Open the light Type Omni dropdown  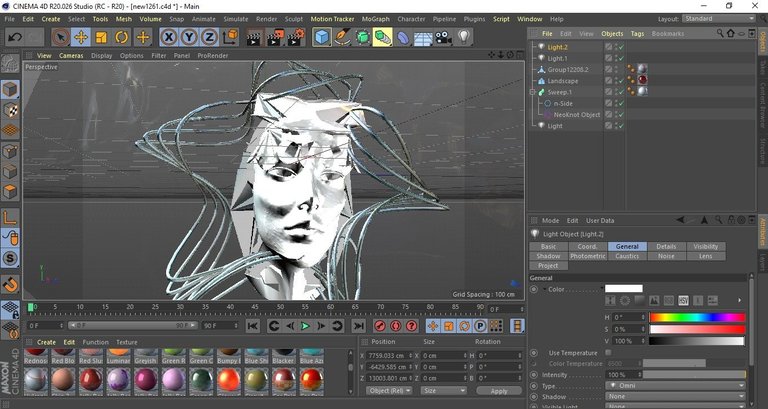(x=675, y=385)
